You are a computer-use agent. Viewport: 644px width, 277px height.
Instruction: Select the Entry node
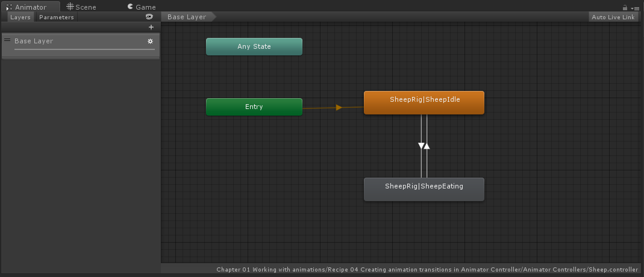pyautogui.click(x=254, y=107)
